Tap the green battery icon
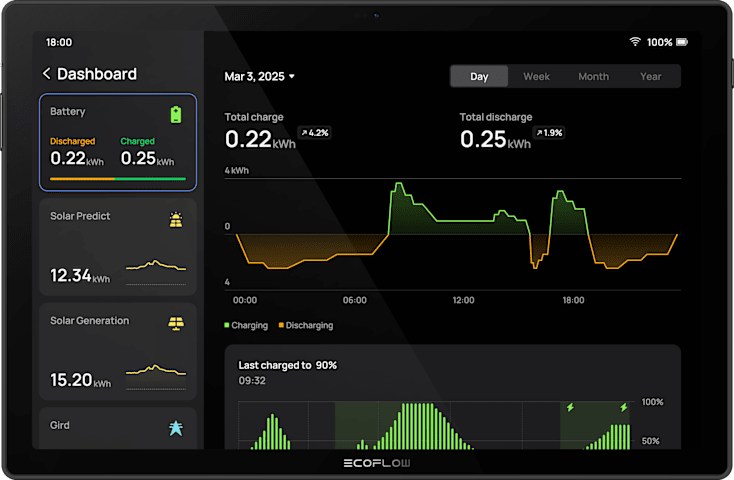The image size is (734, 480). point(176,114)
